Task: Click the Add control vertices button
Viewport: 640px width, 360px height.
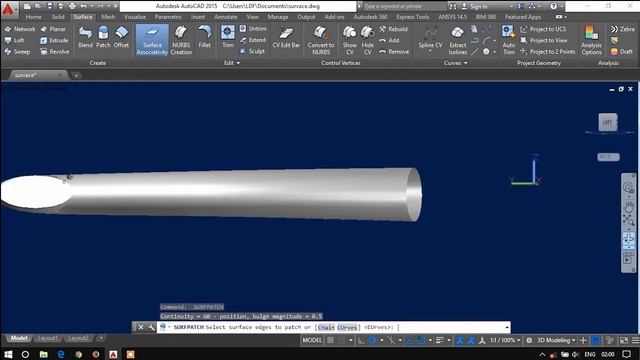Action: (389, 40)
